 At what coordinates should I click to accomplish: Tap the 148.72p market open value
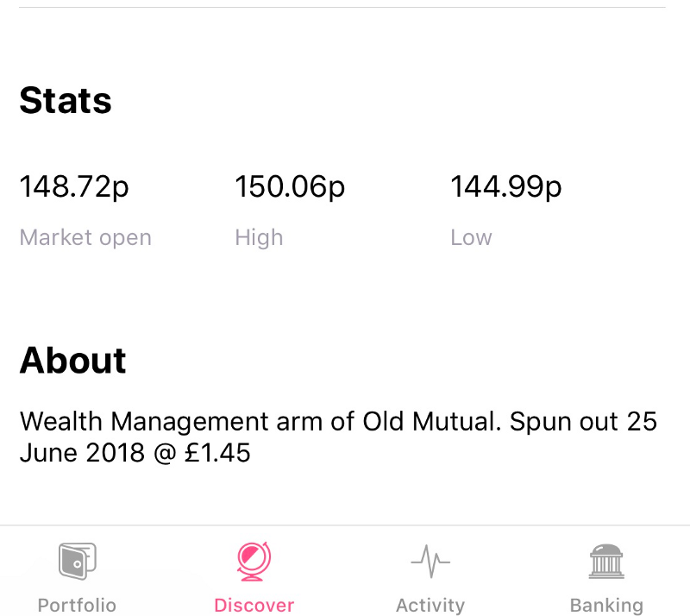click(74, 187)
